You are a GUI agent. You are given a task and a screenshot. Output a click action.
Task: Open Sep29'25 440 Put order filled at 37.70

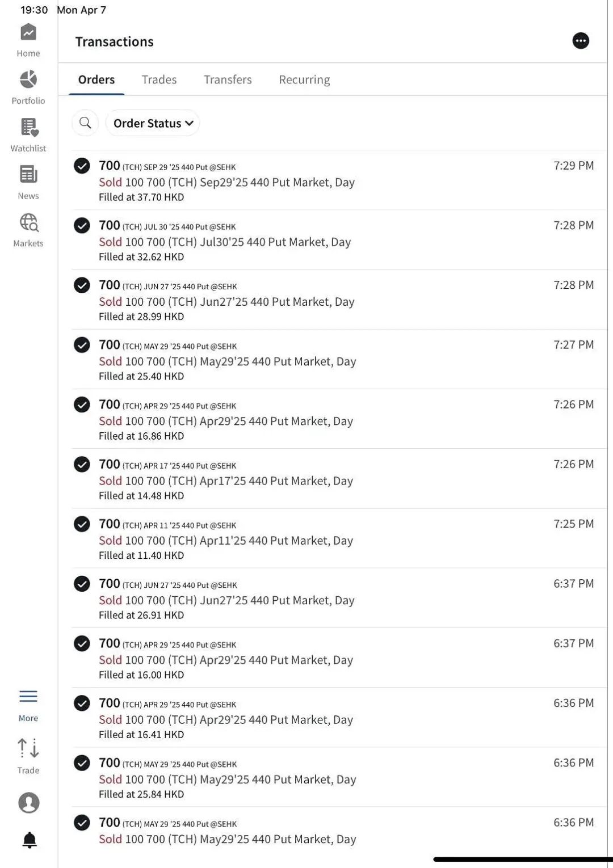click(339, 180)
